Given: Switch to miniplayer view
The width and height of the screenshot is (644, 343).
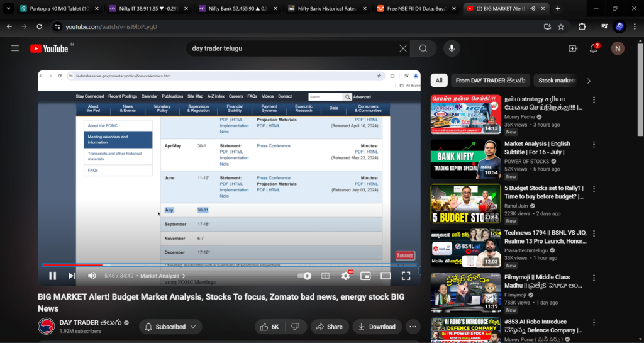Looking at the screenshot, I should pyautogui.click(x=365, y=276).
